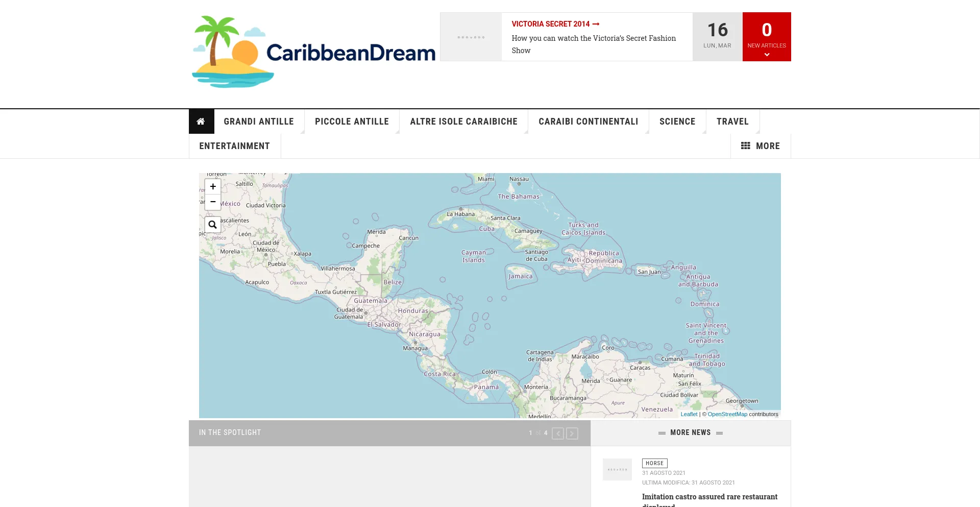Click the Georgetown label on the map

pyautogui.click(x=742, y=401)
